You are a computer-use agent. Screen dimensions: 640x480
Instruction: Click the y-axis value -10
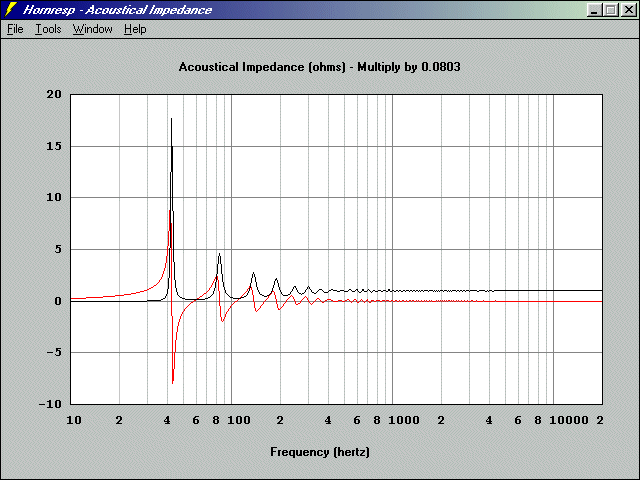pos(50,404)
